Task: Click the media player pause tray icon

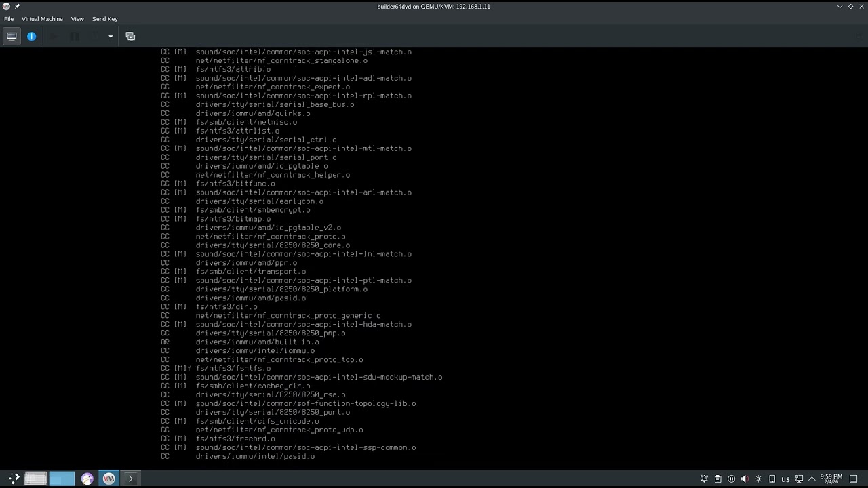Action: click(x=731, y=479)
